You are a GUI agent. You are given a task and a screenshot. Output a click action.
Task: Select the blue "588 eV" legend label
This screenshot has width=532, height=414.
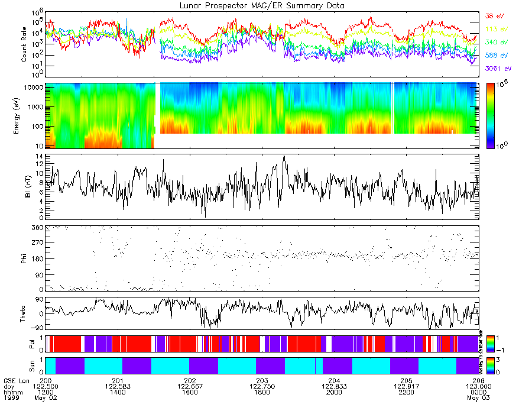pyautogui.click(x=497, y=56)
